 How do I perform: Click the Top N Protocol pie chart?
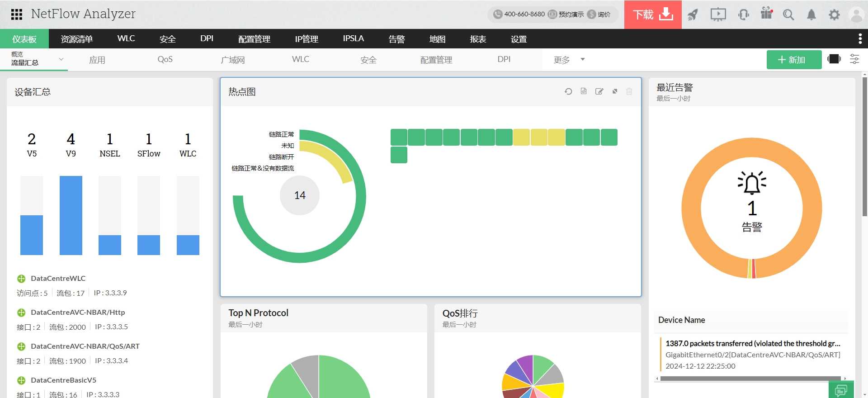click(x=319, y=377)
